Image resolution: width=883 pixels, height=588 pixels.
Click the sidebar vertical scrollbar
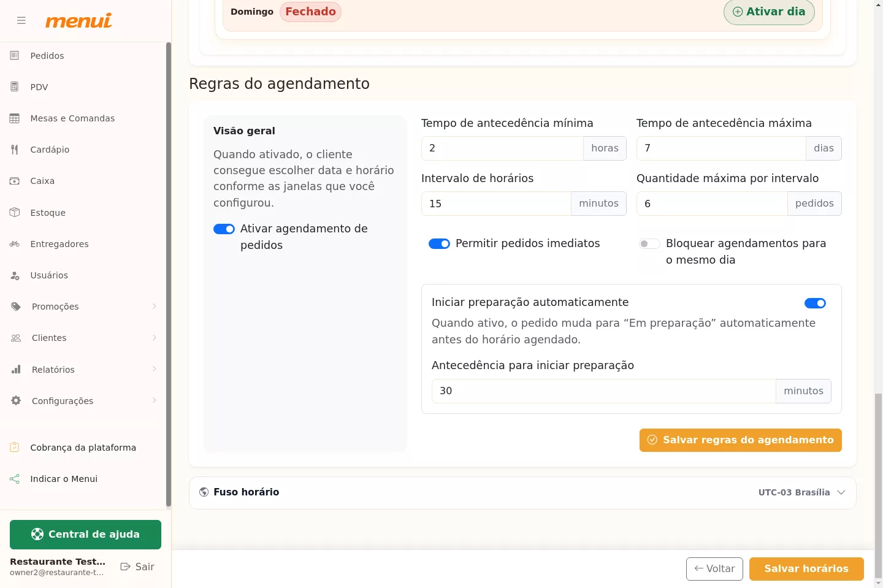tap(169, 275)
